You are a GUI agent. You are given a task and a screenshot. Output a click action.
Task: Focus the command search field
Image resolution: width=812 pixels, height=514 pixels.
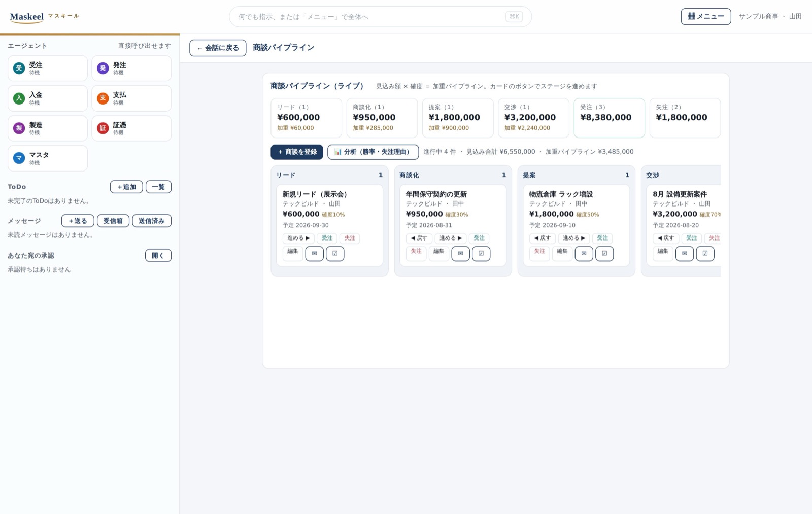click(x=380, y=17)
